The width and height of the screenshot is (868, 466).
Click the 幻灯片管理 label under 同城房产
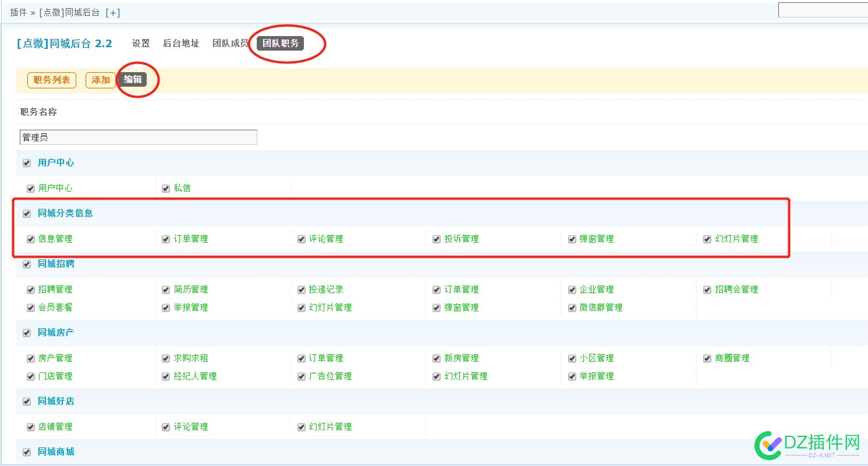[x=466, y=376]
